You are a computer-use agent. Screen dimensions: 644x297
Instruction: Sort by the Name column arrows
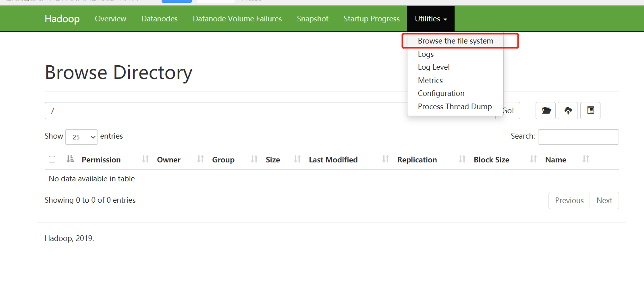[586, 159]
